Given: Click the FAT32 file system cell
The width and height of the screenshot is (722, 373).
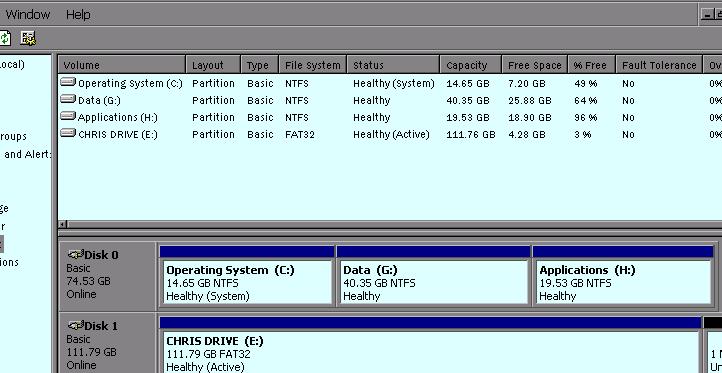Looking at the screenshot, I should (300, 134).
